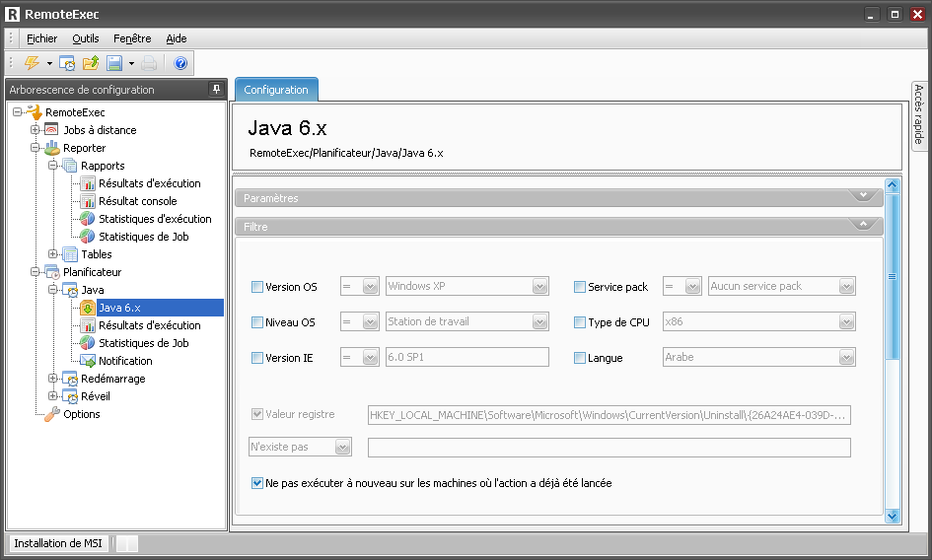The height and width of the screenshot is (560, 932).
Task: Click the RemoteExec root node icon
Action: point(35,111)
